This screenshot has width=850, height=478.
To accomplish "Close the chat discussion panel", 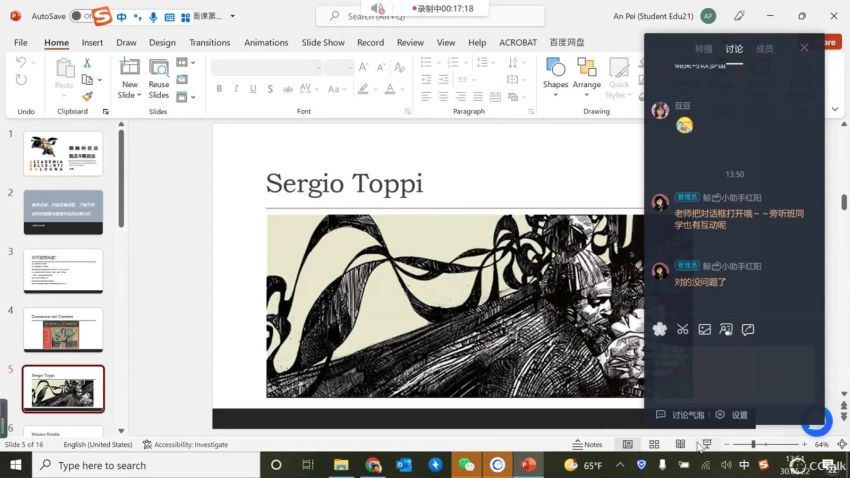I will 804,48.
